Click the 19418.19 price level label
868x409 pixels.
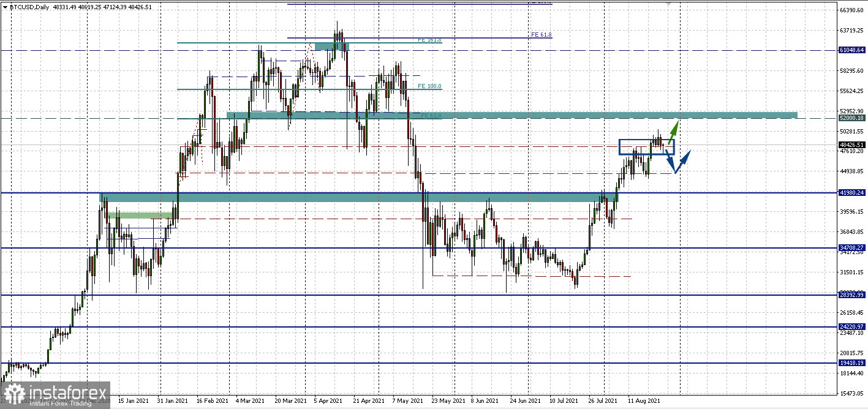852,363
